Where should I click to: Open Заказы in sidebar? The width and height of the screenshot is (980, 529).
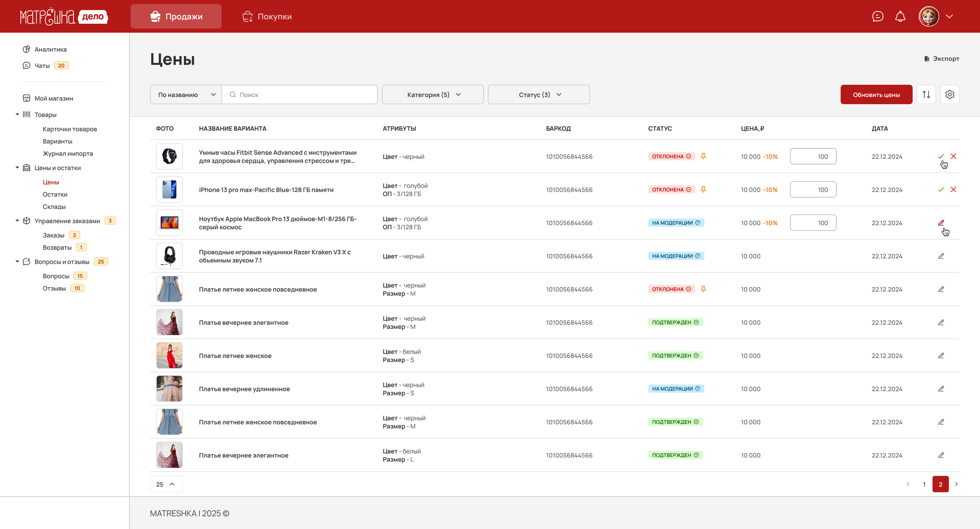click(53, 235)
